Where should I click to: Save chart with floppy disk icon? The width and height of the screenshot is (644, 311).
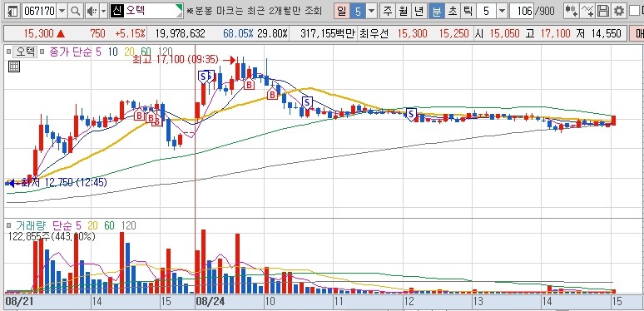[603, 11]
